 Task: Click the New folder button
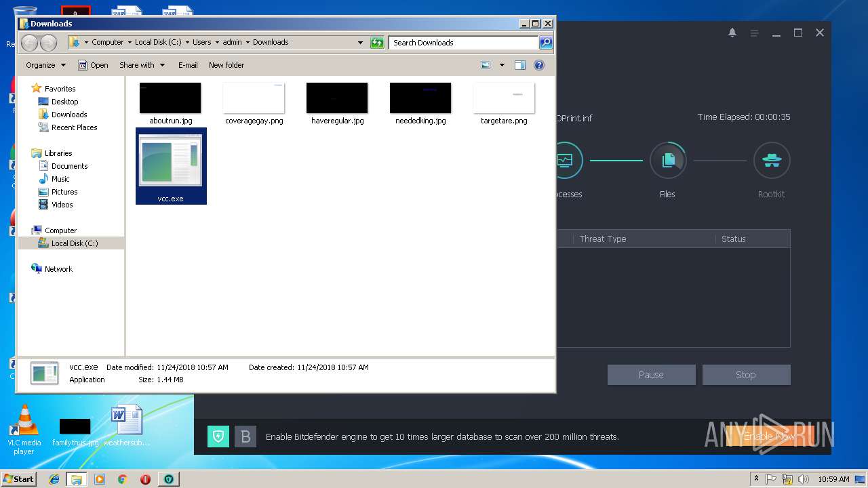[x=226, y=65]
